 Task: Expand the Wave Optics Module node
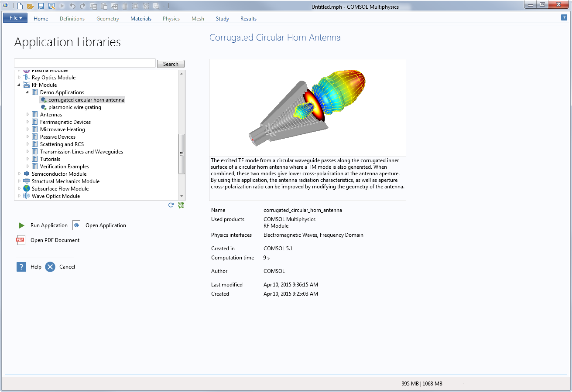pos(19,196)
